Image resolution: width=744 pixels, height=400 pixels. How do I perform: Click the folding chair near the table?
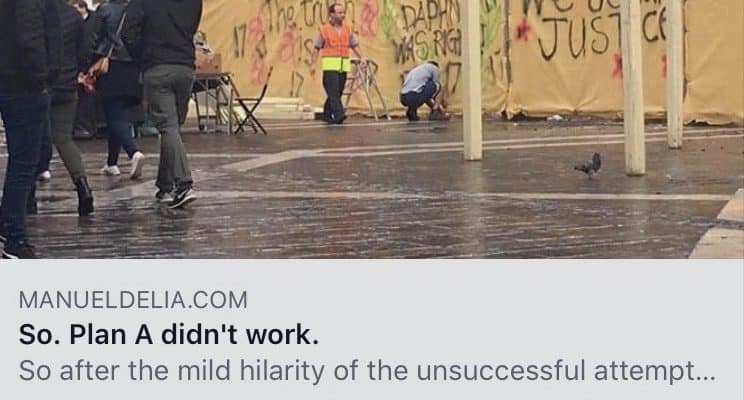tap(251, 104)
